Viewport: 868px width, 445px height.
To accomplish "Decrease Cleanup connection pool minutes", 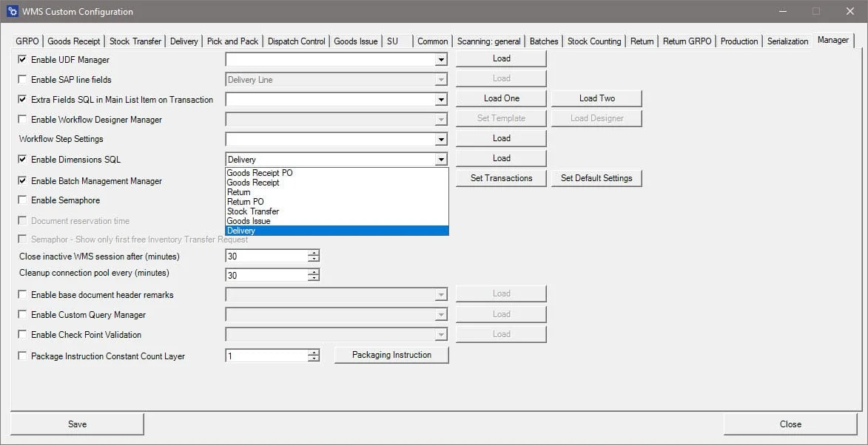I will [314, 277].
